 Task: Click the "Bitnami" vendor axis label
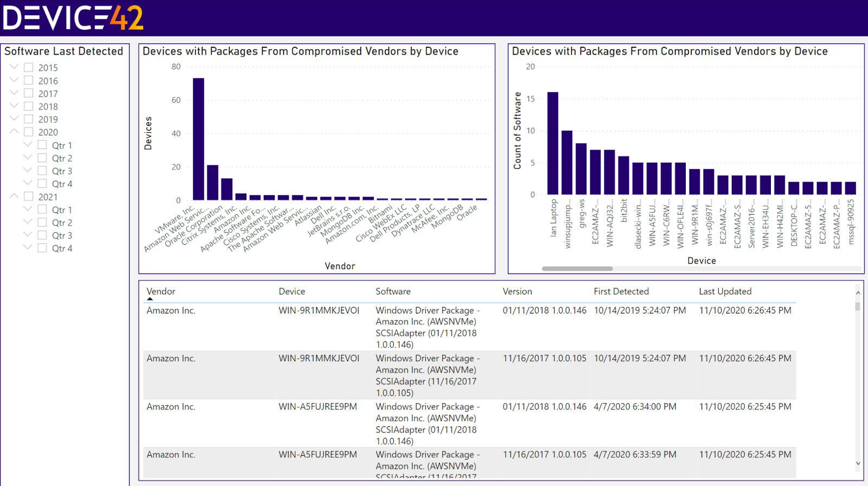[x=380, y=214]
